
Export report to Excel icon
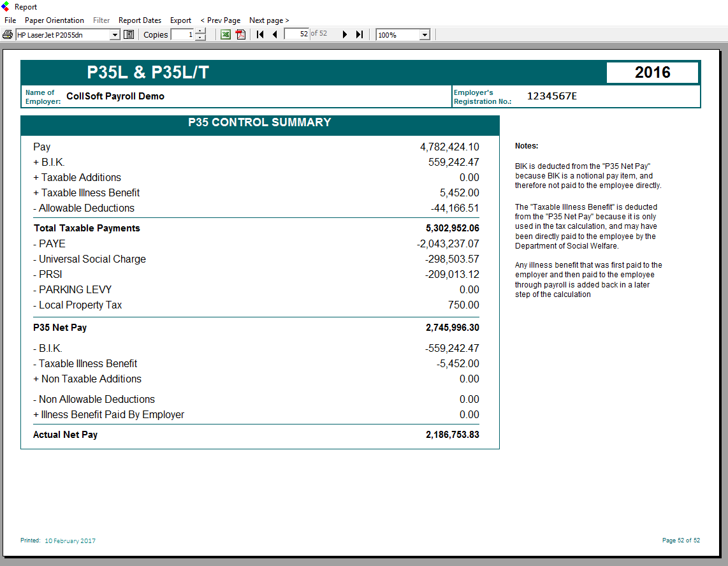pos(226,34)
